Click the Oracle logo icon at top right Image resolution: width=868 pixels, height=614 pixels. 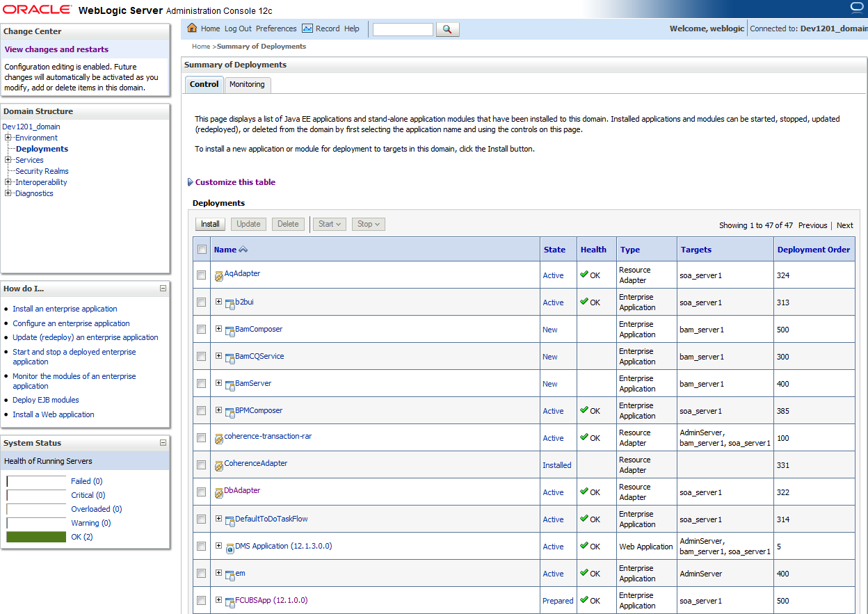(x=857, y=8)
